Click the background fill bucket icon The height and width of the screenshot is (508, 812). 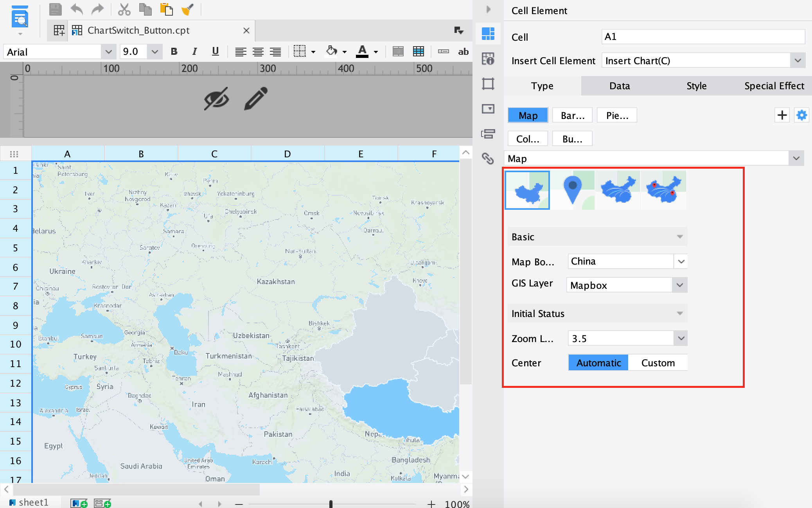coord(331,51)
